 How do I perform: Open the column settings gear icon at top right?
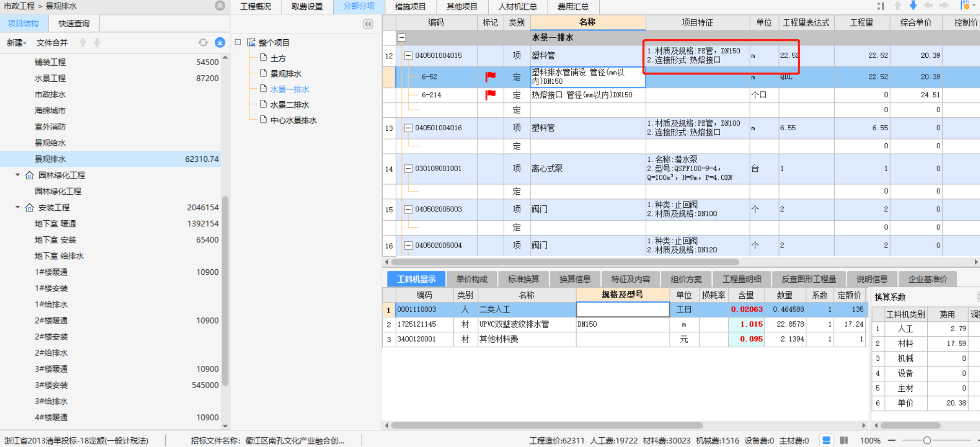coord(965,6)
